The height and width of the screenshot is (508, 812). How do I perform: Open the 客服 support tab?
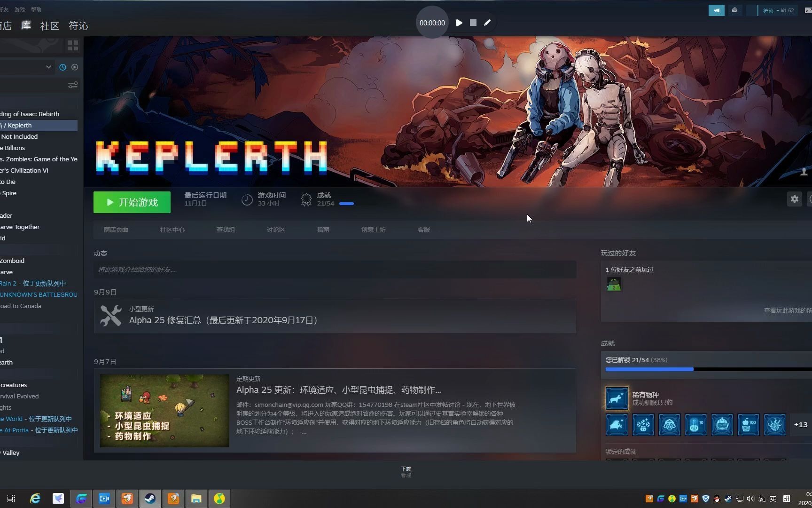click(x=424, y=230)
